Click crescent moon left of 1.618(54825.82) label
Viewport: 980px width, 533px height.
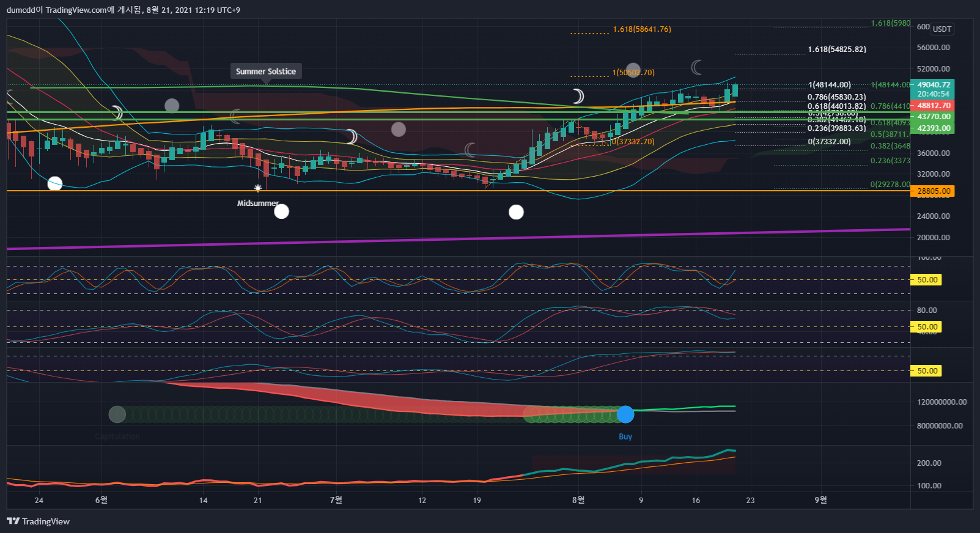[x=697, y=67]
